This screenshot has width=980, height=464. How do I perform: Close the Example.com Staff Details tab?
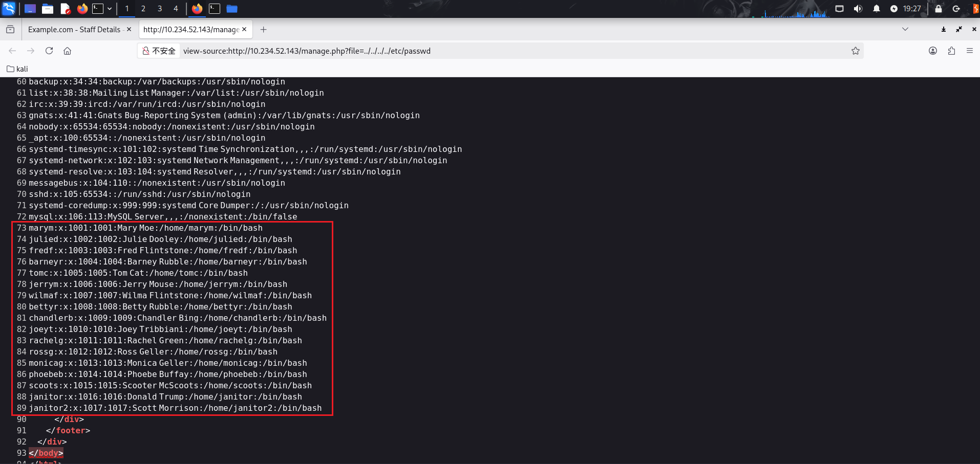(x=129, y=30)
